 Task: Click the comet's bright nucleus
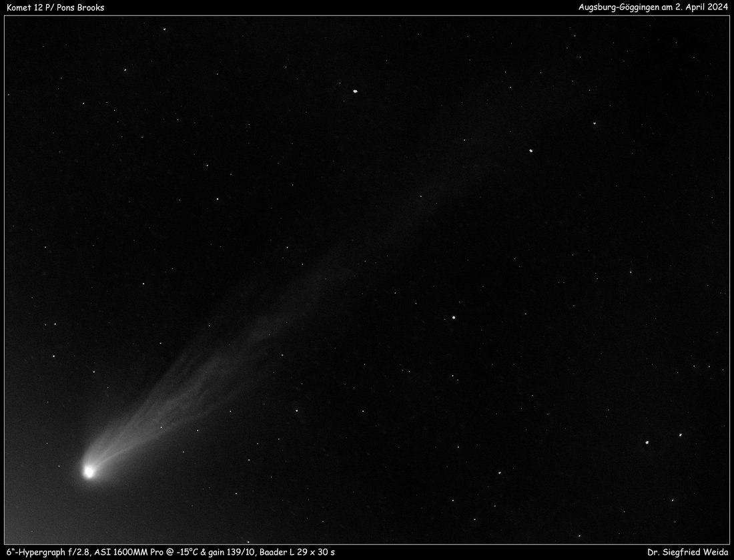(x=89, y=472)
